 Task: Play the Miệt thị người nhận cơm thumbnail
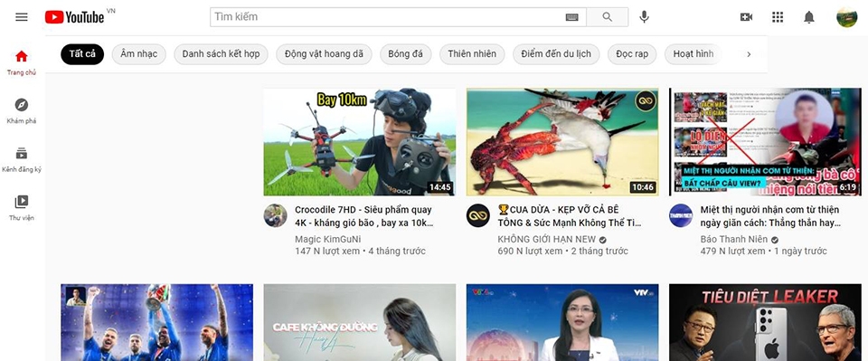tap(765, 142)
